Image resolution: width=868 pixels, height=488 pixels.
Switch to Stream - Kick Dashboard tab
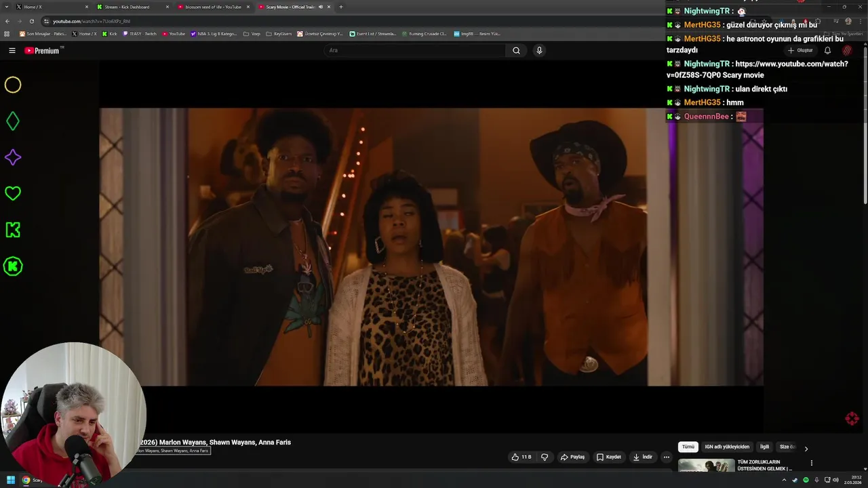click(133, 7)
